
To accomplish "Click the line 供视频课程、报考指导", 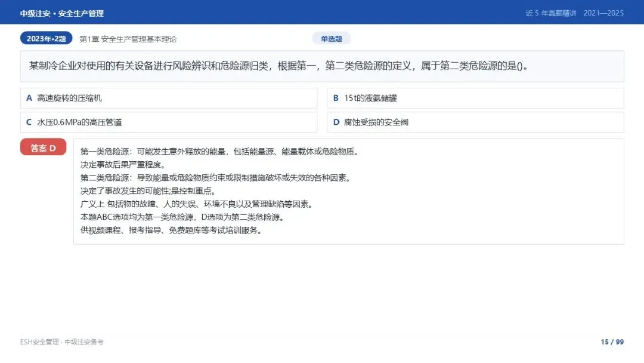I will coord(172,230).
